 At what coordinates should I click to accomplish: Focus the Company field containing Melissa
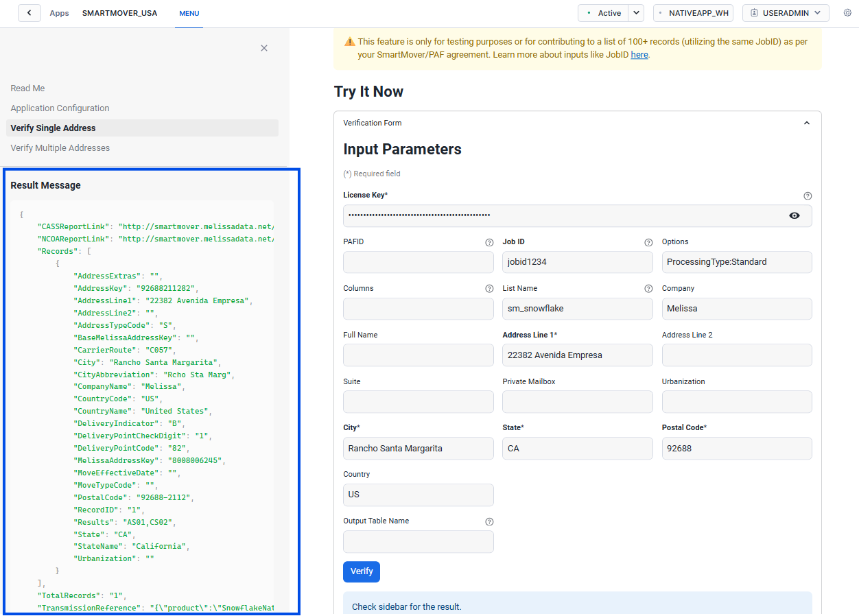737,309
